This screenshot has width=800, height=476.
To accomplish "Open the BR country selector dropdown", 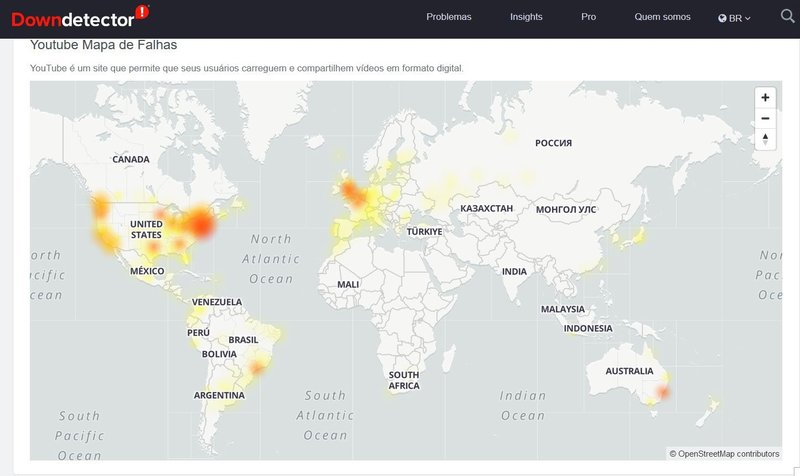I will tap(734, 18).
